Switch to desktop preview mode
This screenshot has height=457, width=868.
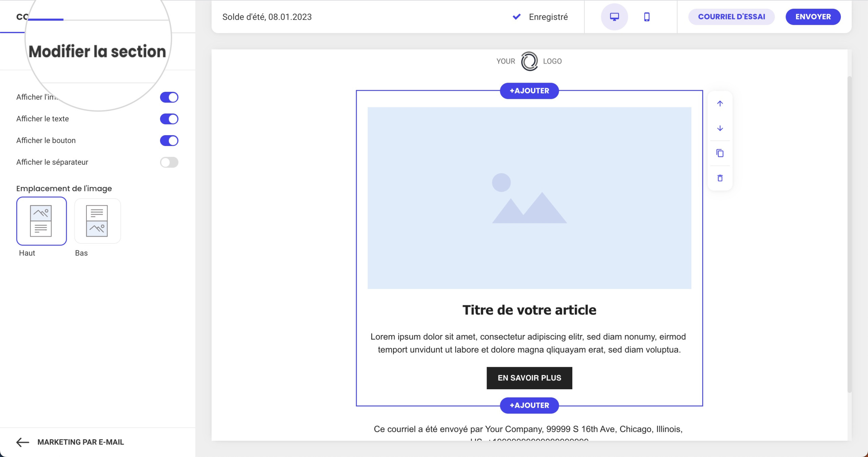coord(614,17)
